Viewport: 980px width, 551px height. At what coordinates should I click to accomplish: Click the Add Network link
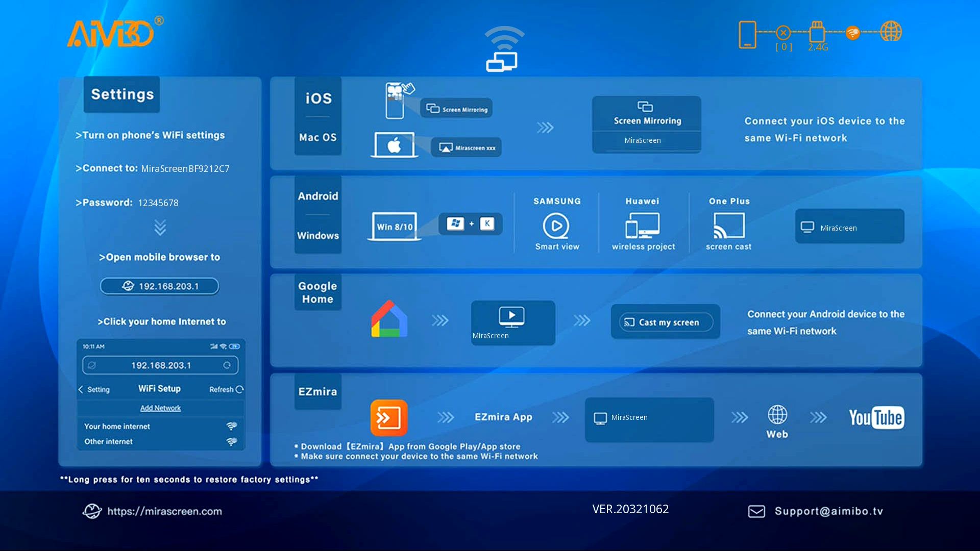coord(160,408)
